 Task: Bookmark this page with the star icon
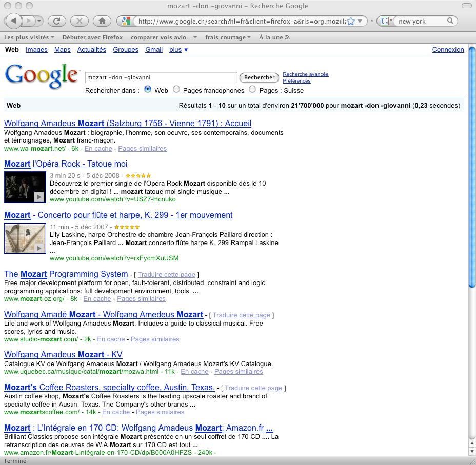(351, 21)
